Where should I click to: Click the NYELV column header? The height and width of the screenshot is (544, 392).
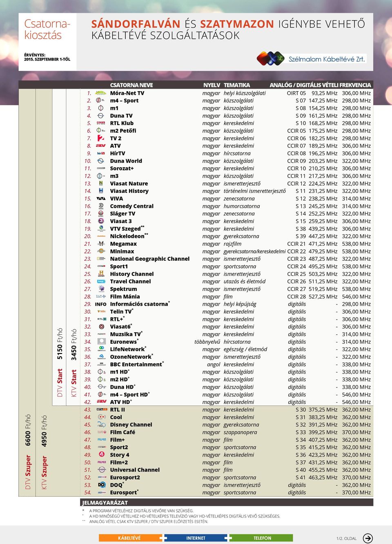click(212, 85)
